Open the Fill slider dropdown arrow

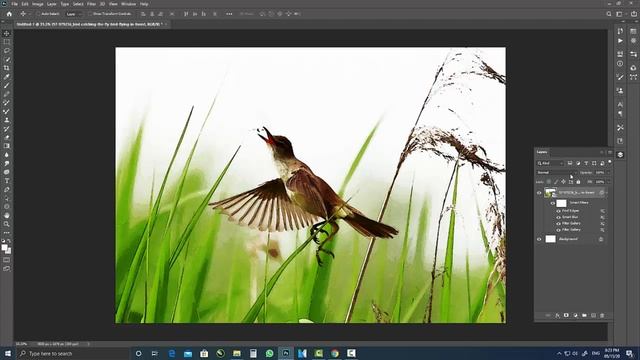pyautogui.click(x=609, y=182)
